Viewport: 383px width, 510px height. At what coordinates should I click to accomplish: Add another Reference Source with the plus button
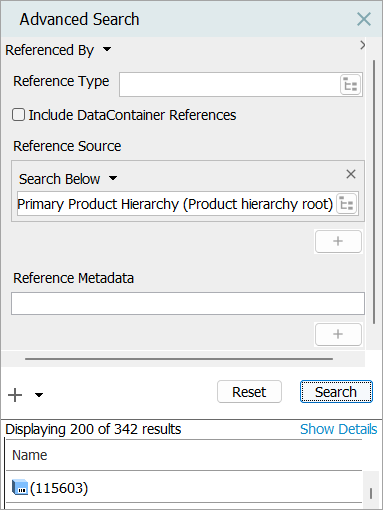[338, 241]
